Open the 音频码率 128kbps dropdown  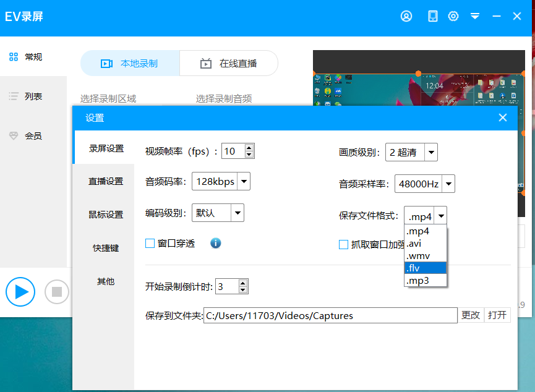(243, 181)
